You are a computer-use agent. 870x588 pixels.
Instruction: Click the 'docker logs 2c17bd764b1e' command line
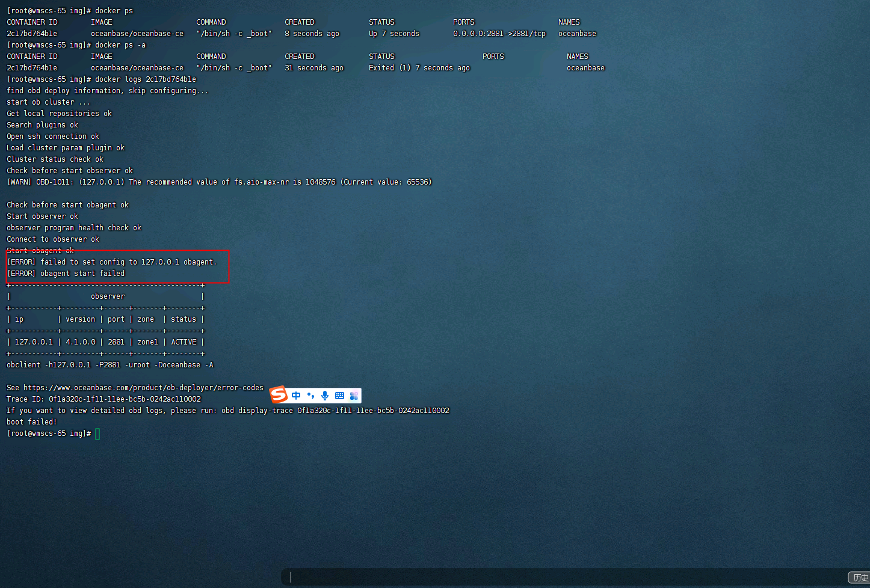[146, 79]
